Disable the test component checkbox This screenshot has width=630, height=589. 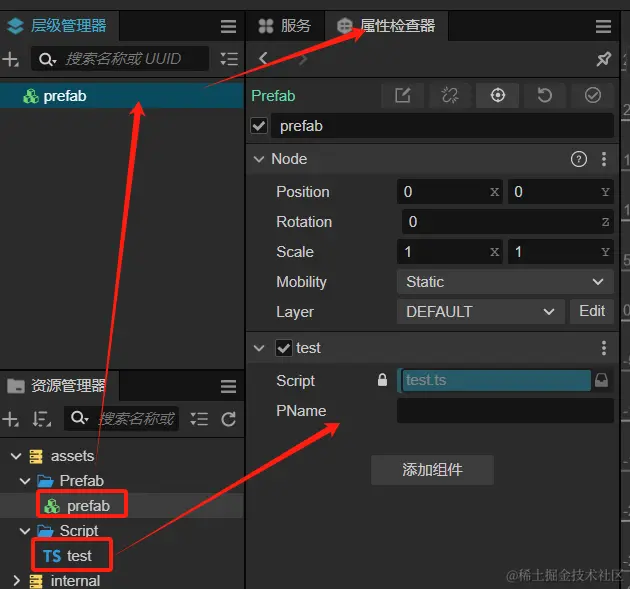pos(283,348)
